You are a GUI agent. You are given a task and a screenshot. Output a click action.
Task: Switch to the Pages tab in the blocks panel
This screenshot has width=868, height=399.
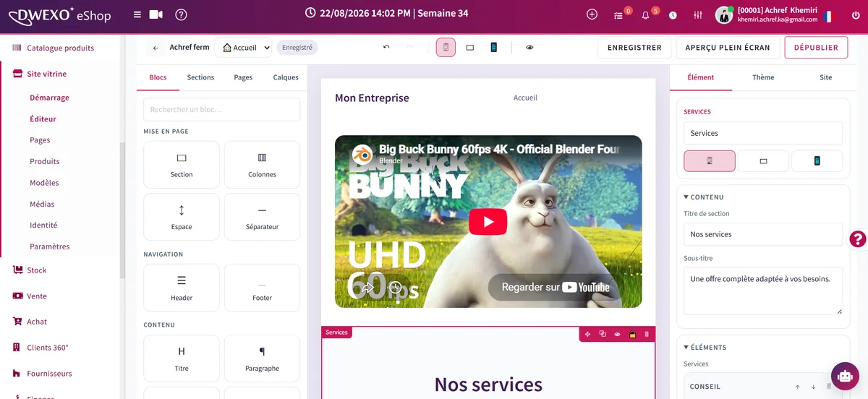click(243, 77)
